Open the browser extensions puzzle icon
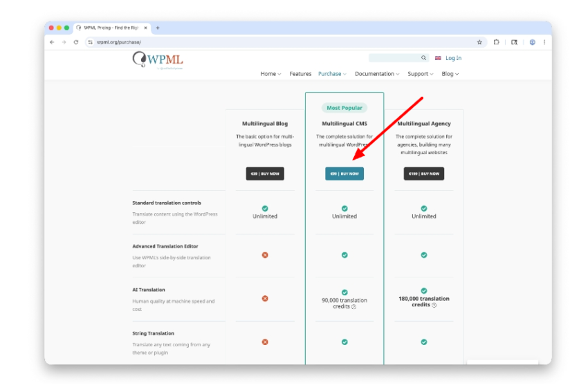The height and width of the screenshot is (392, 588). (497, 42)
